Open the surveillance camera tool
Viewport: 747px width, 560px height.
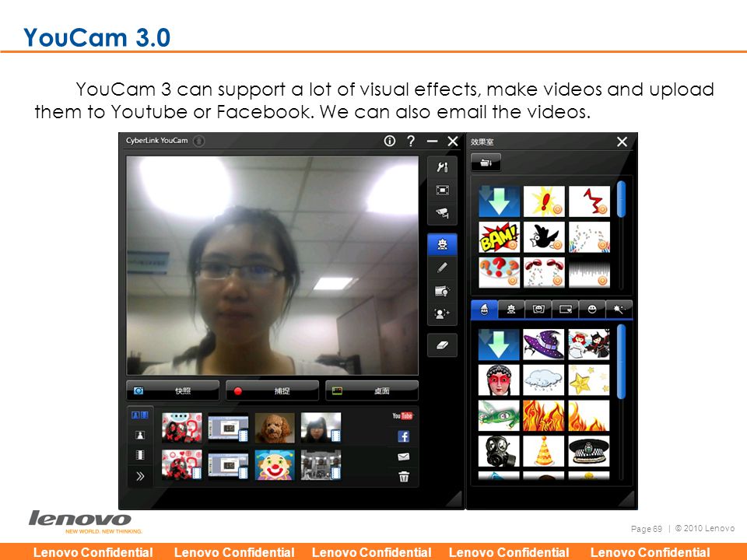click(442, 213)
